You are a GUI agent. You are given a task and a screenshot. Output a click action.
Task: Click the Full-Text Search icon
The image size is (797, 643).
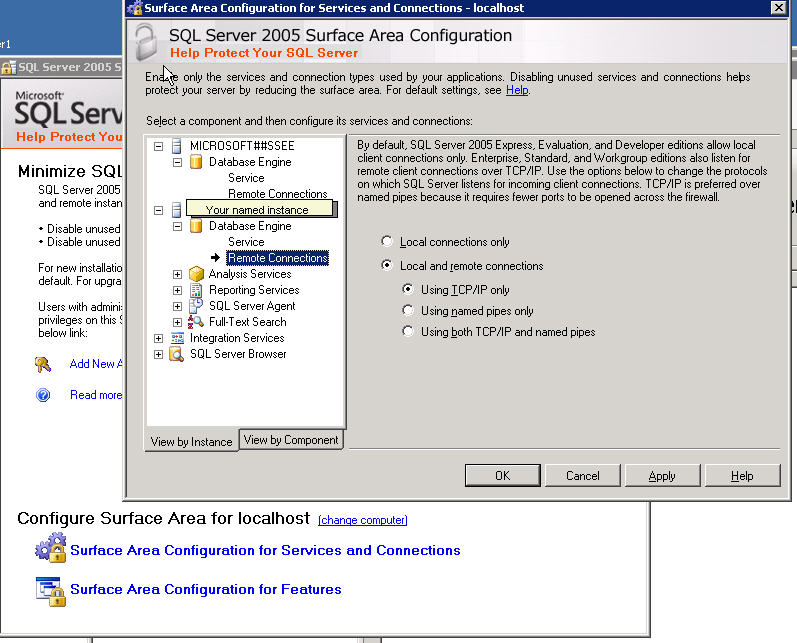tap(196, 322)
